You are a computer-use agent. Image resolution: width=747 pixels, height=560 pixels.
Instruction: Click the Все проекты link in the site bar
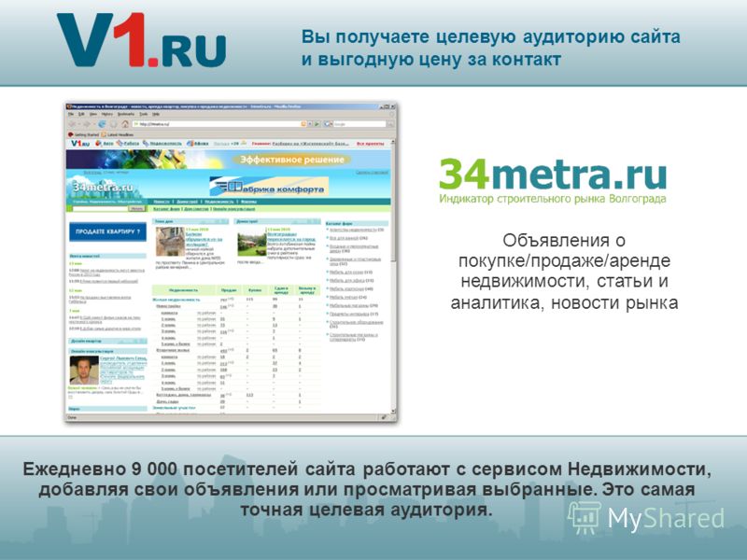pyautogui.click(x=370, y=144)
